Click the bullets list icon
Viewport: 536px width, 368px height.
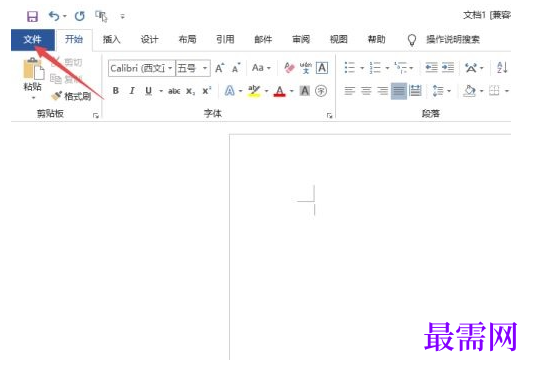[x=350, y=68]
